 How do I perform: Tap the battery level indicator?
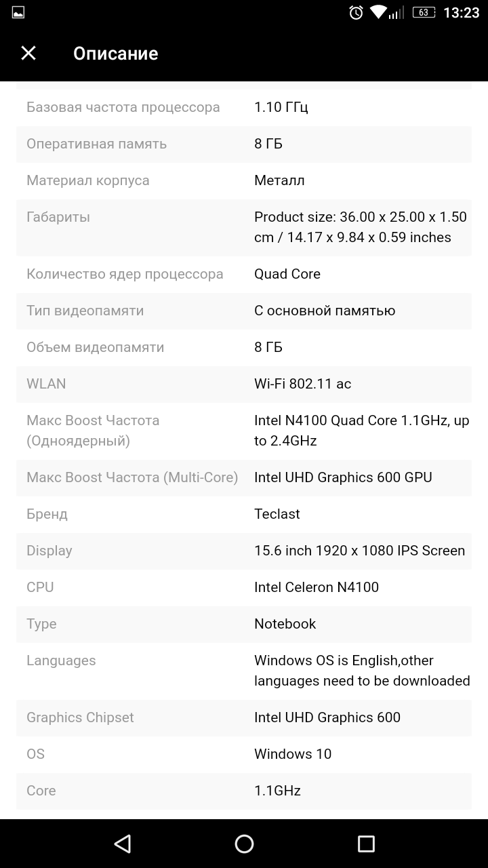coord(424,12)
